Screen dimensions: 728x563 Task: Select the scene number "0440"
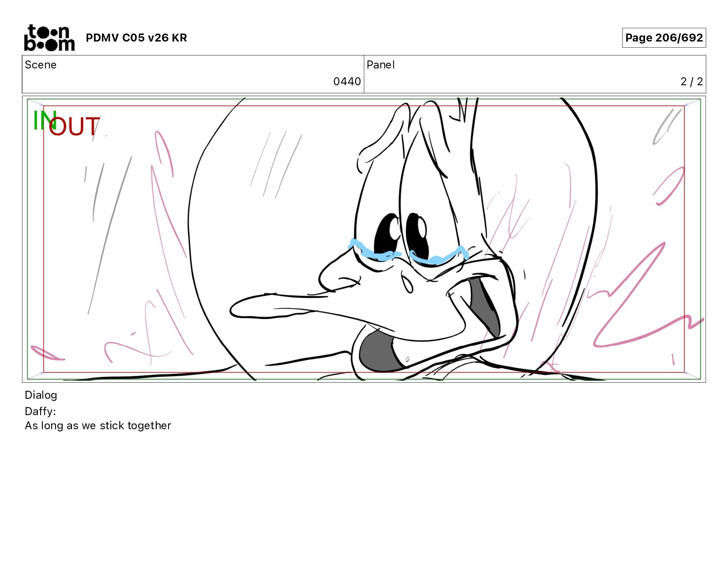click(347, 82)
